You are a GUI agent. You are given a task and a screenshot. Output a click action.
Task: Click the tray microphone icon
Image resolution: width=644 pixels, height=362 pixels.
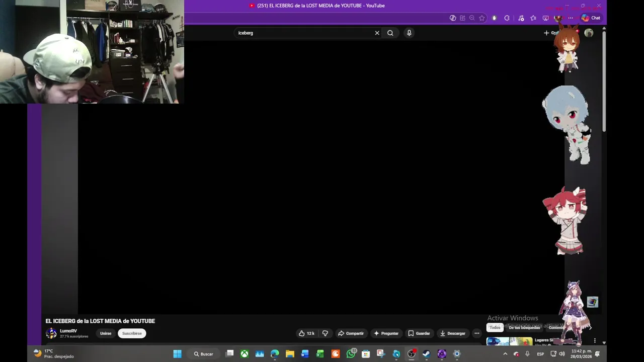click(x=527, y=354)
